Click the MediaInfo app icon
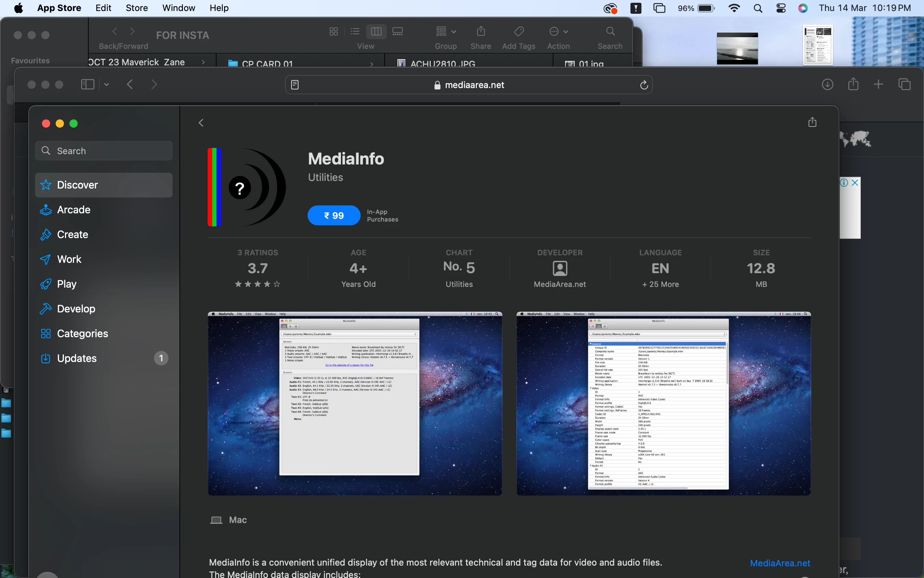The width and height of the screenshot is (924, 578). pyautogui.click(x=247, y=187)
